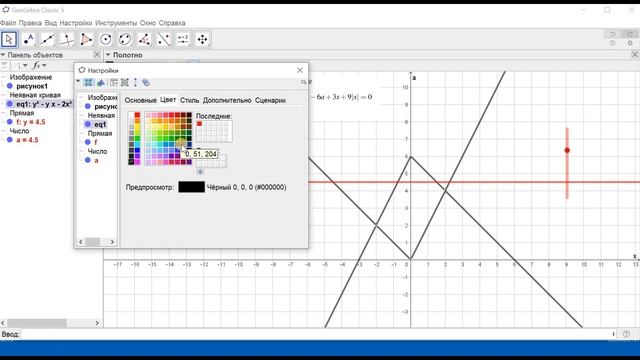This screenshot has width=640, height=360.
Task: Open the Вид menu
Action: coord(51,23)
